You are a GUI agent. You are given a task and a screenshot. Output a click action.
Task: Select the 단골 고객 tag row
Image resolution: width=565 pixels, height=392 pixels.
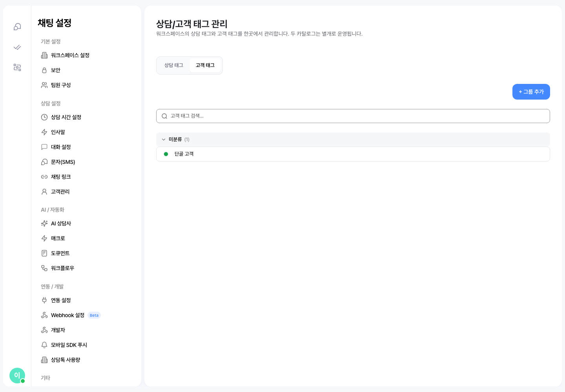[353, 154]
